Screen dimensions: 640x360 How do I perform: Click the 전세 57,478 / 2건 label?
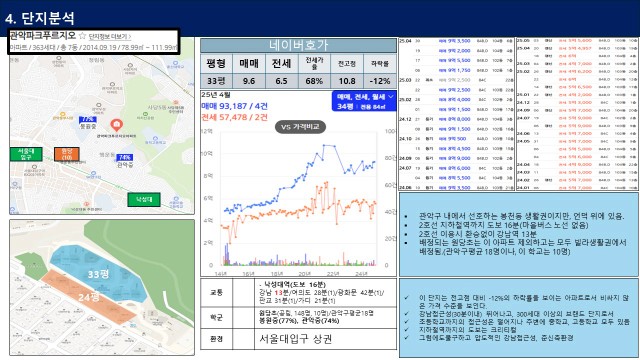(235, 117)
